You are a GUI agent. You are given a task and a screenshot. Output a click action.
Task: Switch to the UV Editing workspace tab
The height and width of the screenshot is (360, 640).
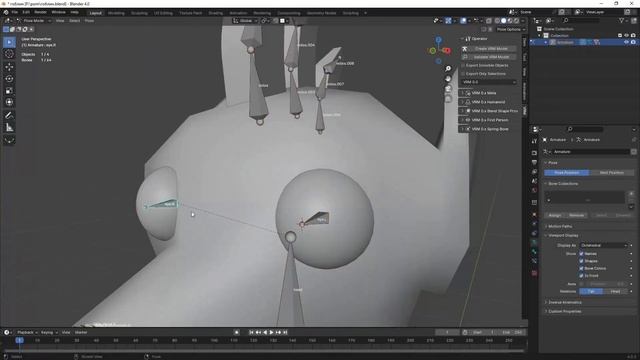[163, 13]
